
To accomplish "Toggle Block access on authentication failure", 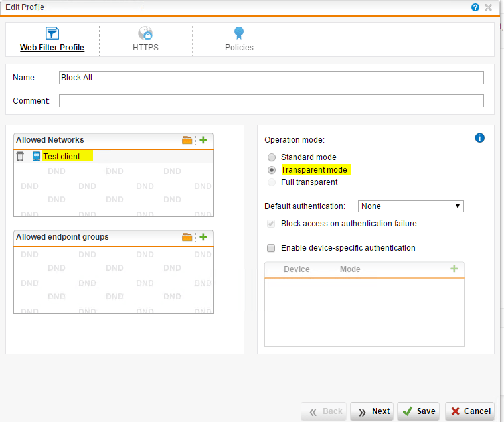I will pos(271,224).
